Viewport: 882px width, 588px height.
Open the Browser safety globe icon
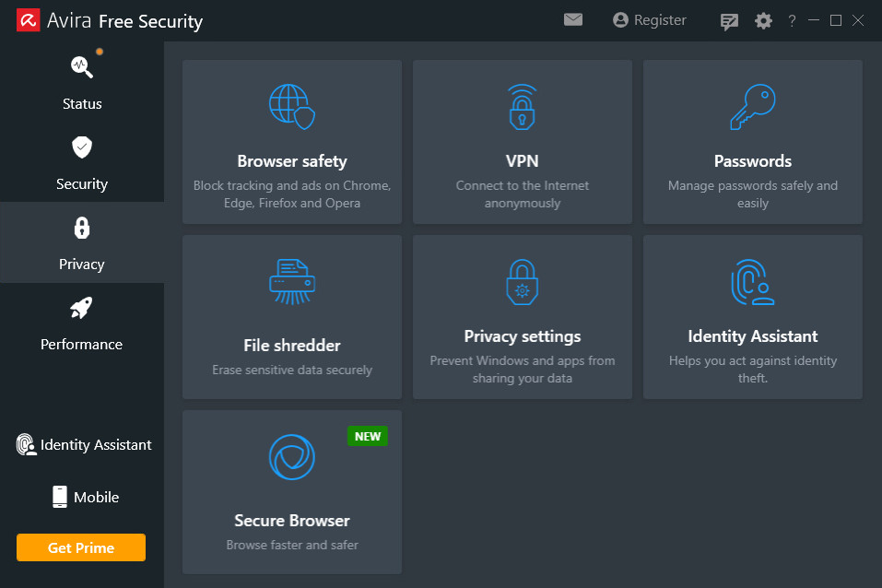292,107
